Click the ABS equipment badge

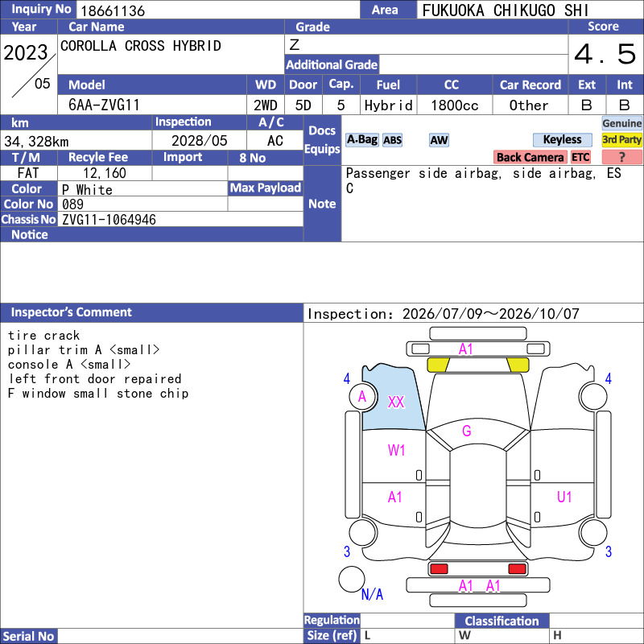coord(392,140)
